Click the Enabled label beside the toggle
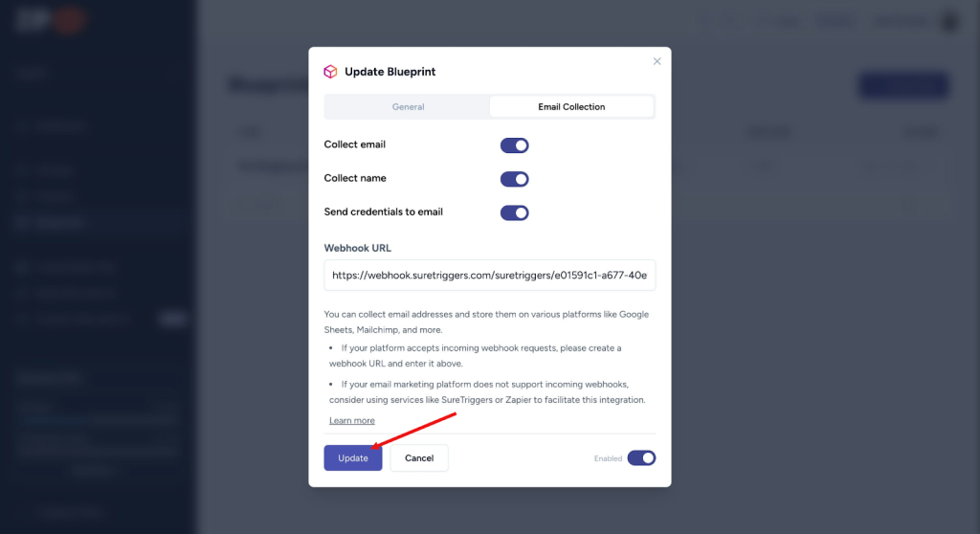Image resolution: width=980 pixels, height=534 pixels. [608, 459]
